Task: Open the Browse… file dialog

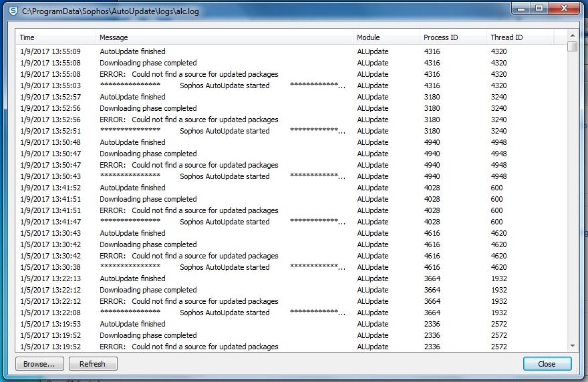Action: pyautogui.click(x=39, y=363)
